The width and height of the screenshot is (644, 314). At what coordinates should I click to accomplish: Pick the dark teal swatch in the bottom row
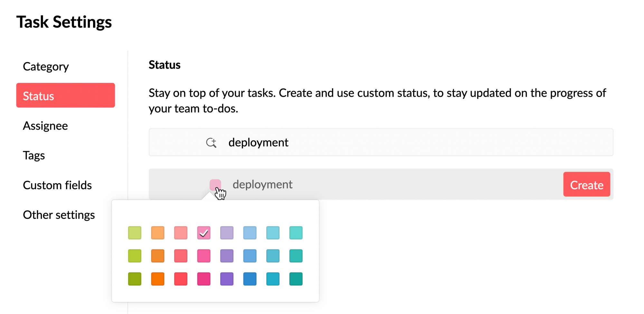(296, 279)
